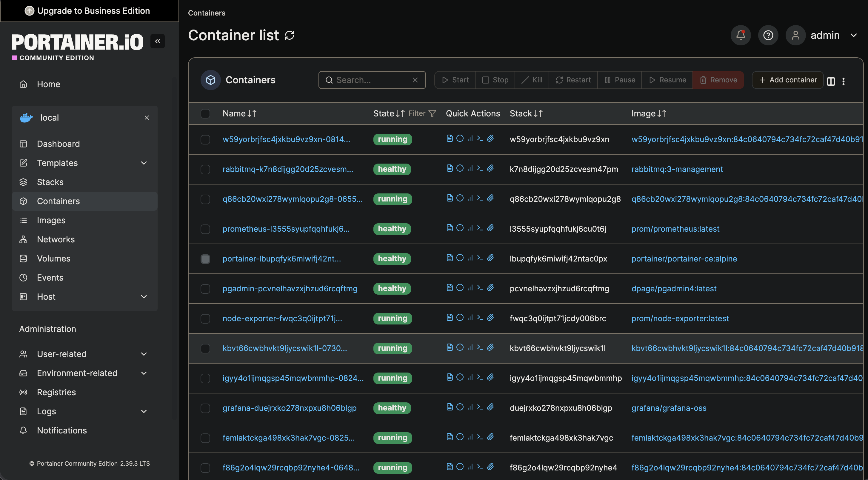Toggle the select-all containers checkbox
This screenshot has width=868, height=480.
[205, 114]
